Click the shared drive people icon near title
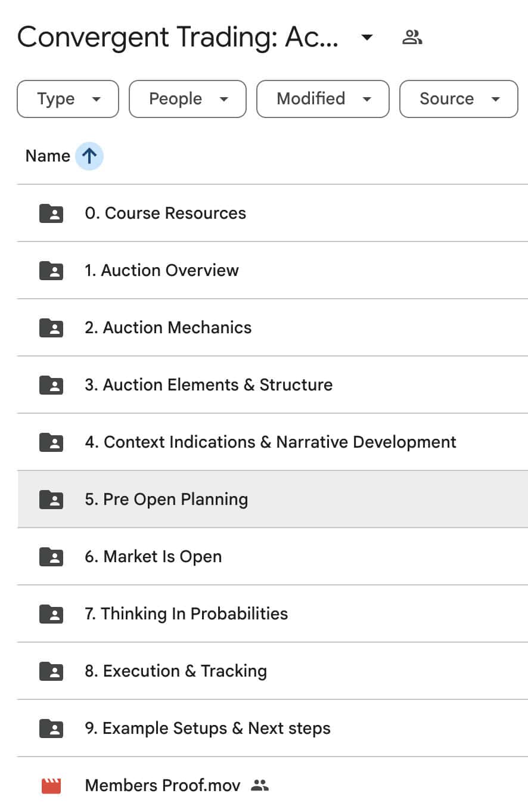The image size is (528, 812). click(412, 38)
